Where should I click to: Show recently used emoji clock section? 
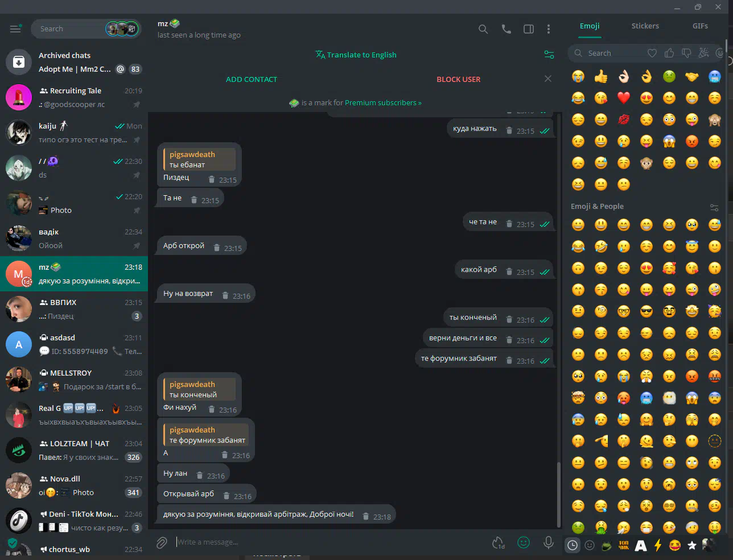point(573,545)
